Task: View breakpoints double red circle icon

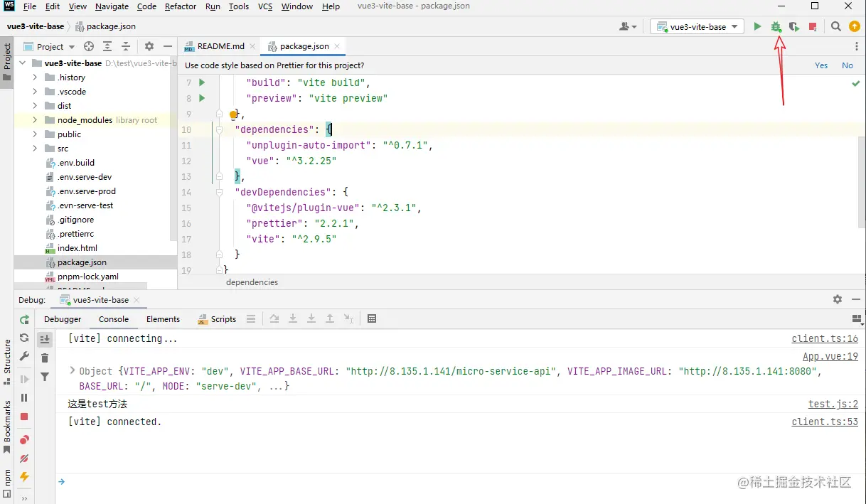Action: coord(24,440)
